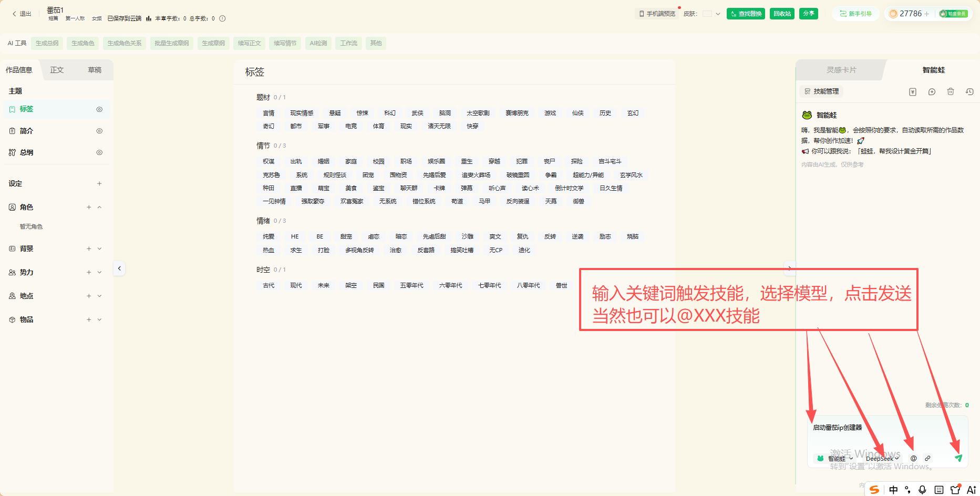Viewport: 980px width, 496px height.
Task: Add a new 角色 with the plus icon
Action: pos(89,207)
